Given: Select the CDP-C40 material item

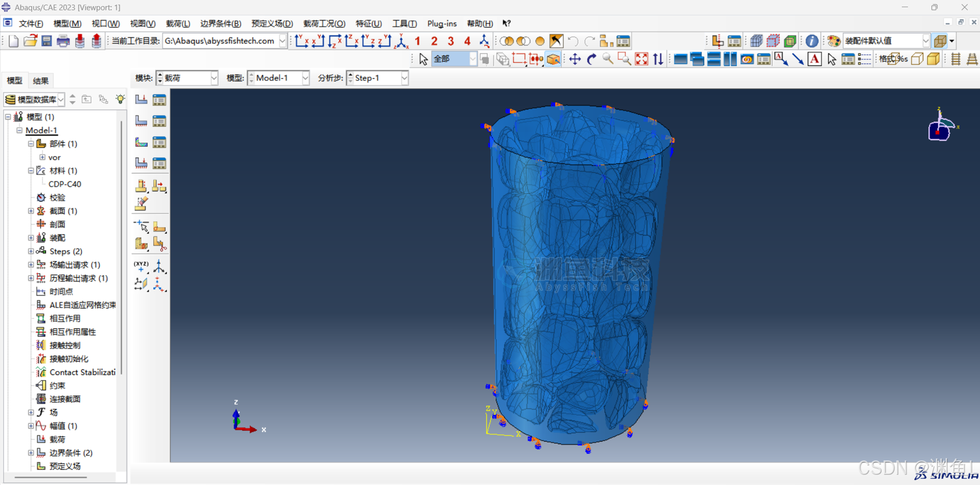Looking at the screenshot, I should [65, 184].
